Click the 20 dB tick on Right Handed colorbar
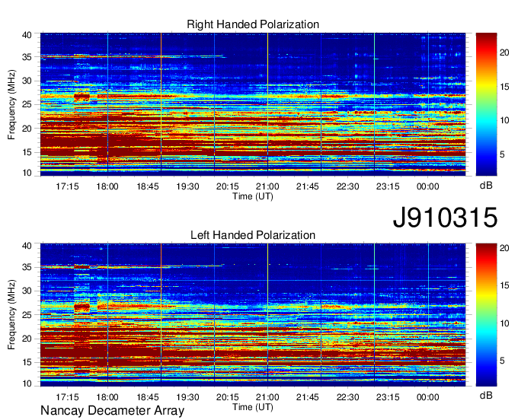The height and width of the screenshot is (420, 518). click(x=504, y=52)
